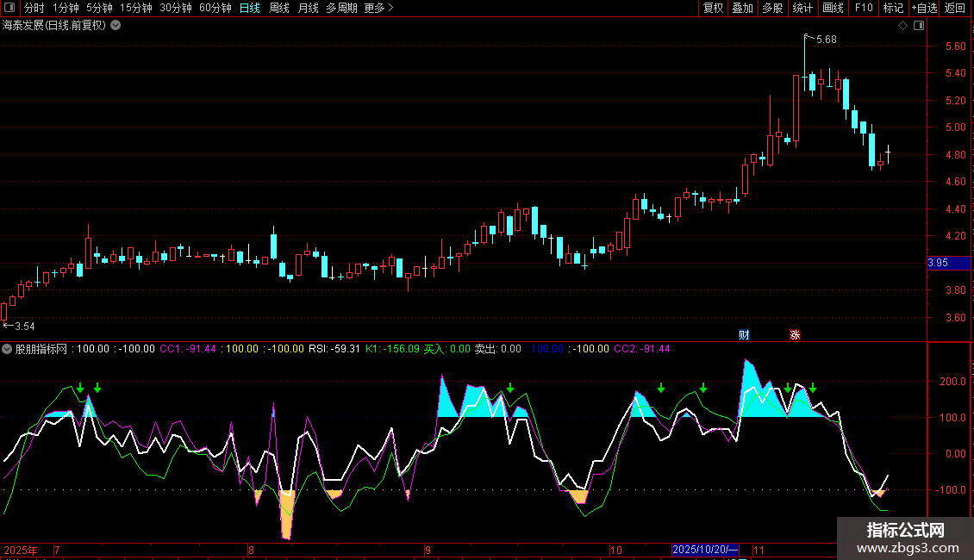The image size is (974, 560).
Task: Click 返回 to go back
Action: (955, 9)
